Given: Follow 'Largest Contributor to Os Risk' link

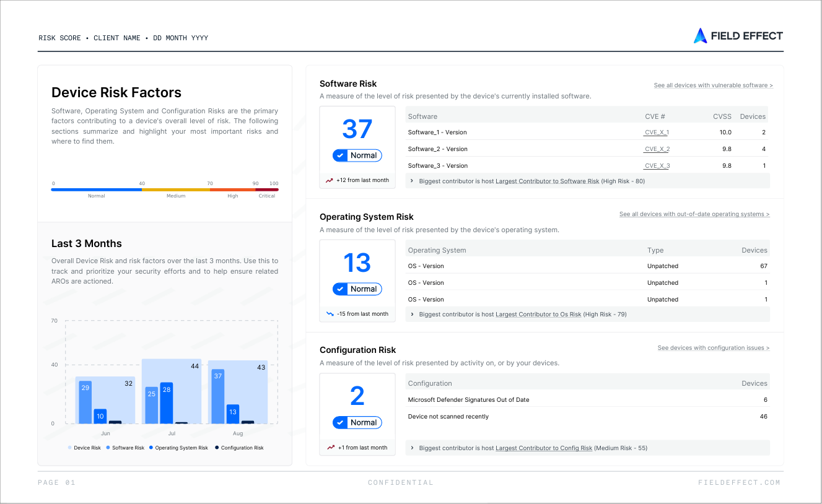Looking at the screenshot, I should coord(538,315).
